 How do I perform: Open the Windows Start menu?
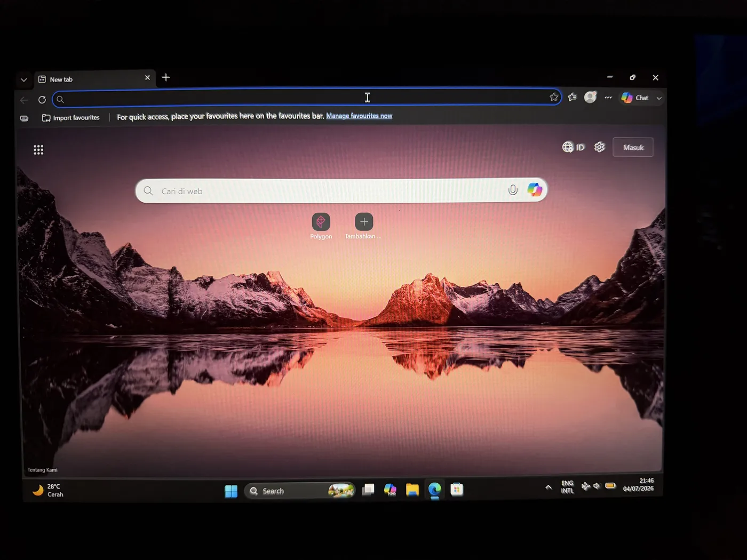pyautogui.click(x=231, y=491)
